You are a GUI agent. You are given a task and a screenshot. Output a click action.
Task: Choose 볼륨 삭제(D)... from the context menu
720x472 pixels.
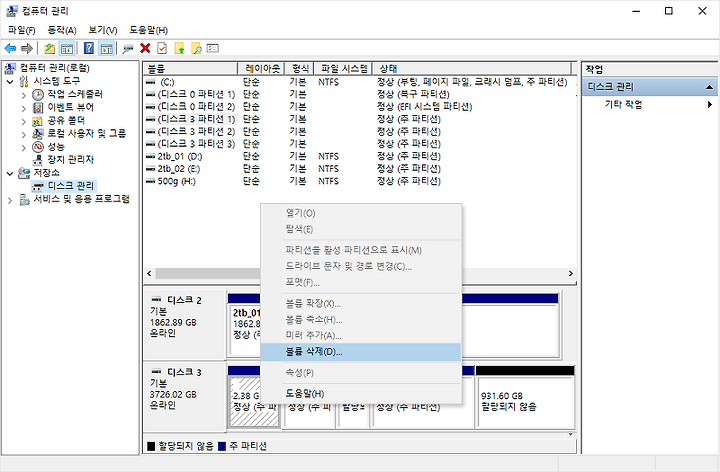[360, 352]
